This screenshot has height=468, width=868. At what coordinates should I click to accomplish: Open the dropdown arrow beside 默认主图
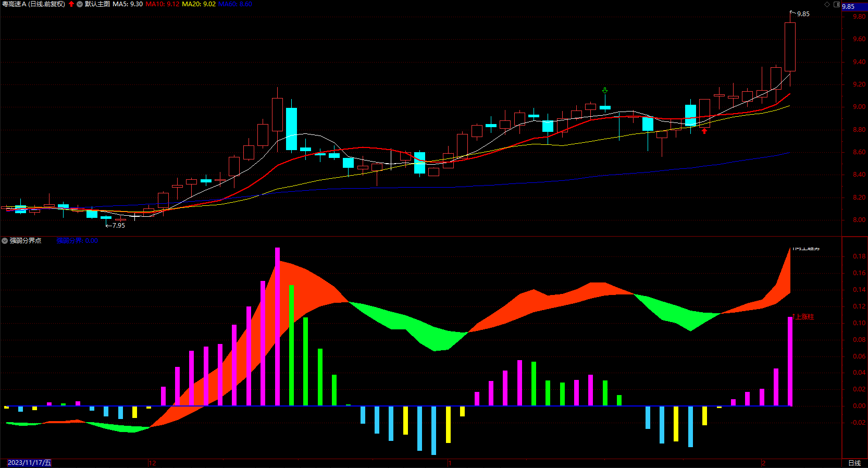click(80, 4)
